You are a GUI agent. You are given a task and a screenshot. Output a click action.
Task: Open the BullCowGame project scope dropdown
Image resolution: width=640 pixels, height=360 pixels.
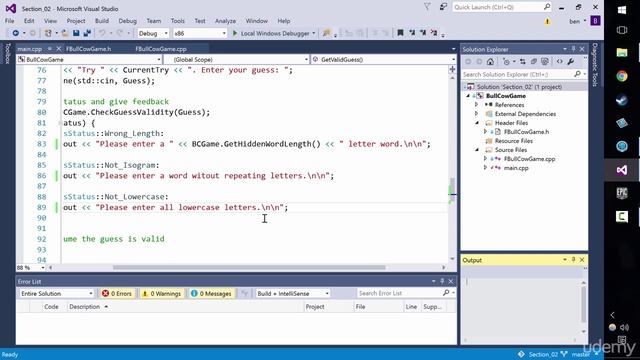tap(89, 60)
